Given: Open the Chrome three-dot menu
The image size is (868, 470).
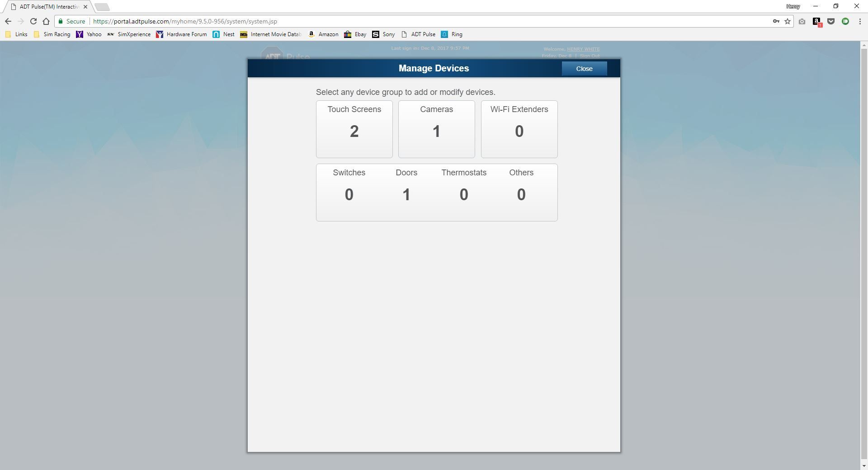Looking at the screenshot, I should [x=859, y=21].
